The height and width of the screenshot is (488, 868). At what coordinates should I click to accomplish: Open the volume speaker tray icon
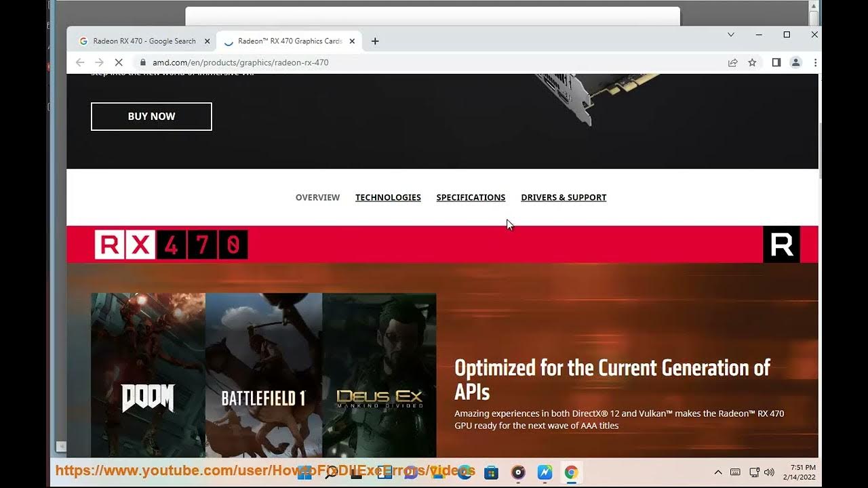coord(769,472)
